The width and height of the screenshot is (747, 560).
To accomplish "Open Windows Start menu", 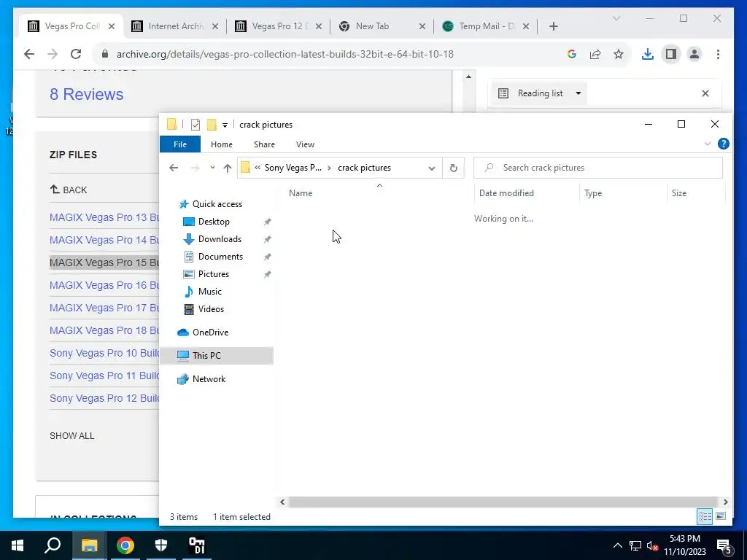I will (x=18, y=545).
